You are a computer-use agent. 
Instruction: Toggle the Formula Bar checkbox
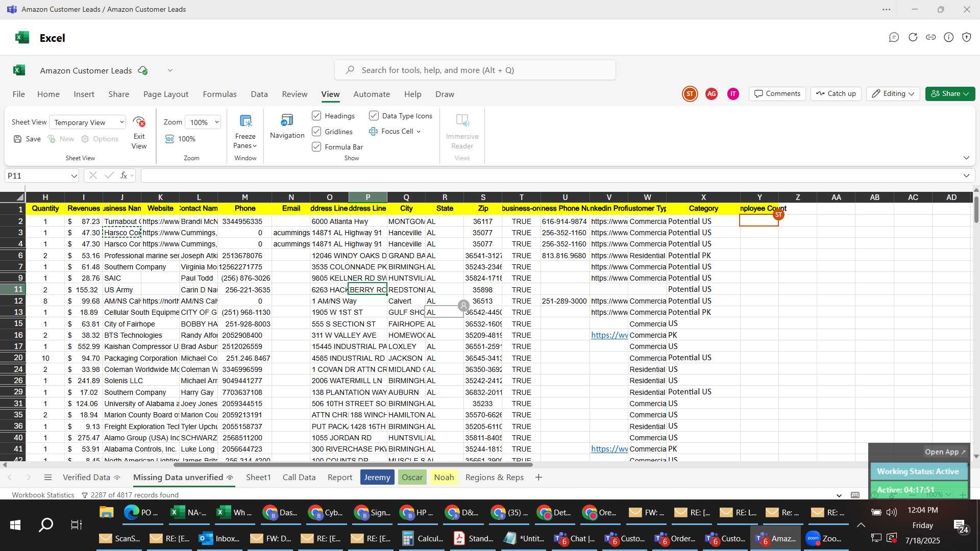(316, 147)
